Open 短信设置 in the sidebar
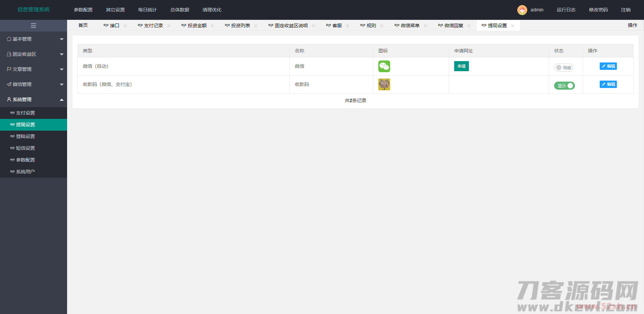 [25, 148]
